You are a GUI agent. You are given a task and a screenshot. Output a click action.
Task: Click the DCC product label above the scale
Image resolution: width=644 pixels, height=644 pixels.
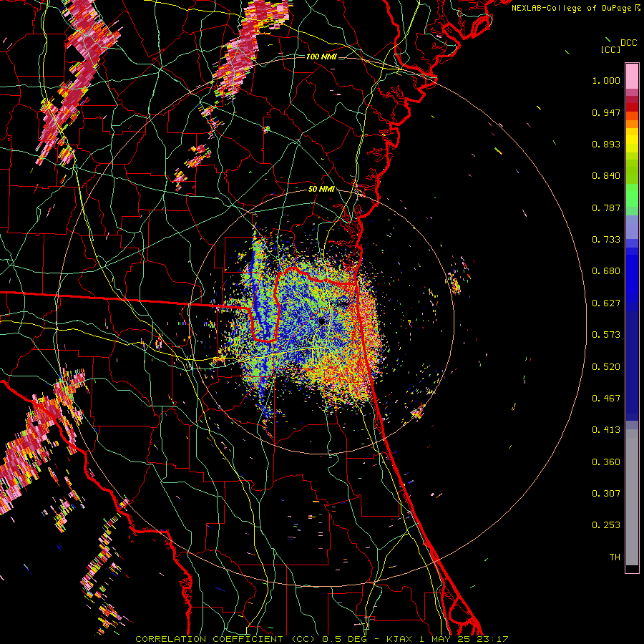click(629, 43)
